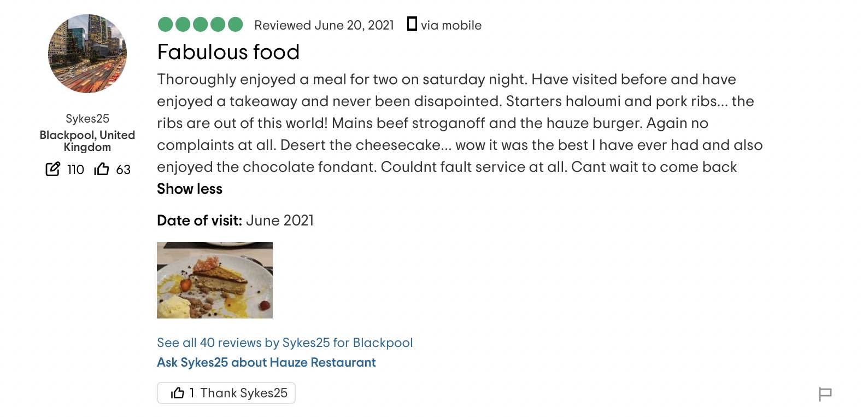Collapse the review with Show less
This screenshot has width=868, height=417.
[190, 189]
